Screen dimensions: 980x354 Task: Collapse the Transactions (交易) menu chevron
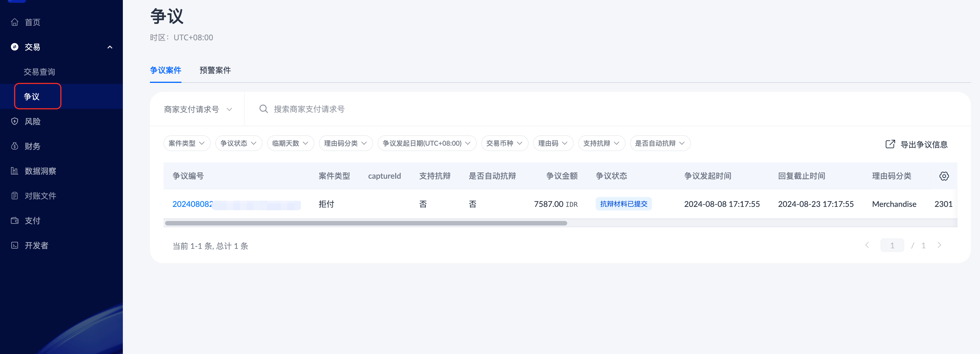tap(110, 47)
